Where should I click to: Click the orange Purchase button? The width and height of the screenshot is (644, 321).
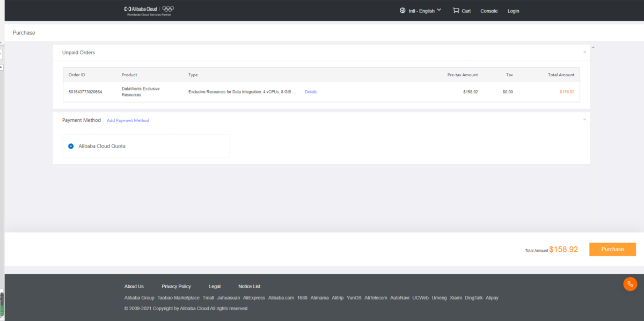point(612,249)
